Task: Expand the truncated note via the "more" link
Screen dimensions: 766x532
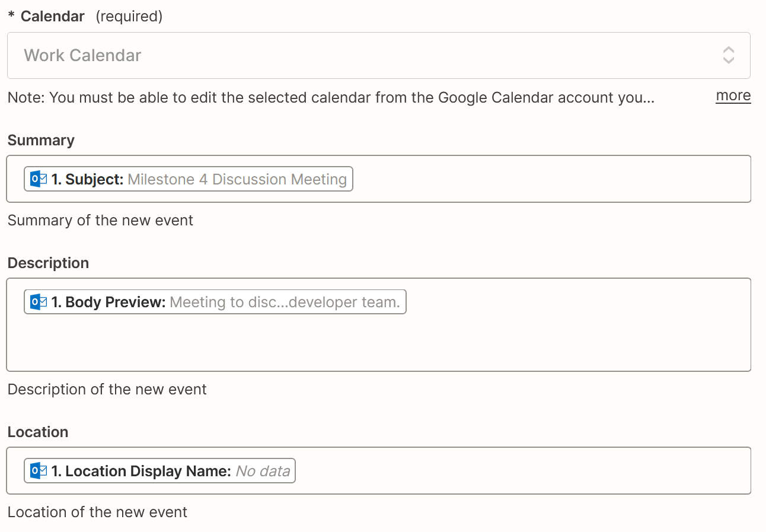Action: click(733, 95)
